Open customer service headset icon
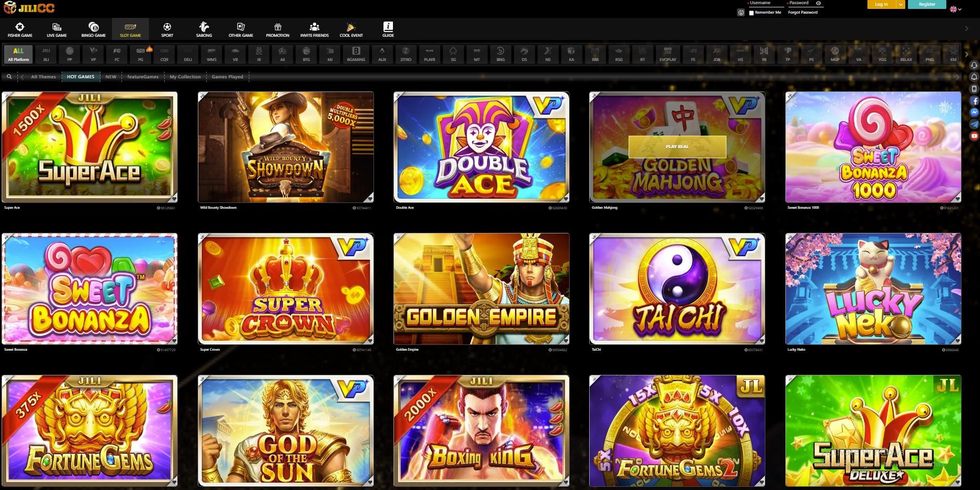 (x=974, y=65)
